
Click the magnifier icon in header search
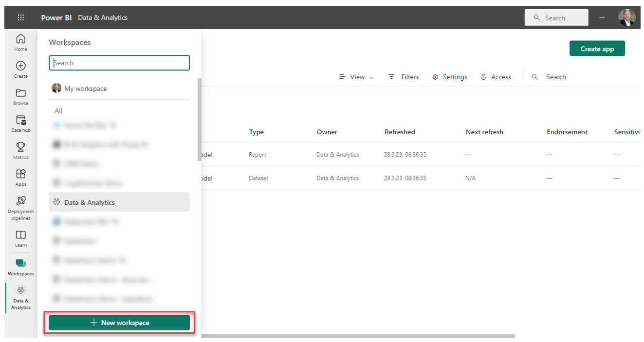tap(537, 18)
